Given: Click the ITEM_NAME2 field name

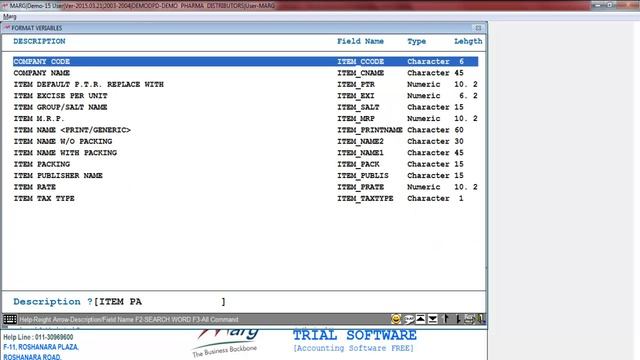Looking at the screenshot, I should click(360, 141).
